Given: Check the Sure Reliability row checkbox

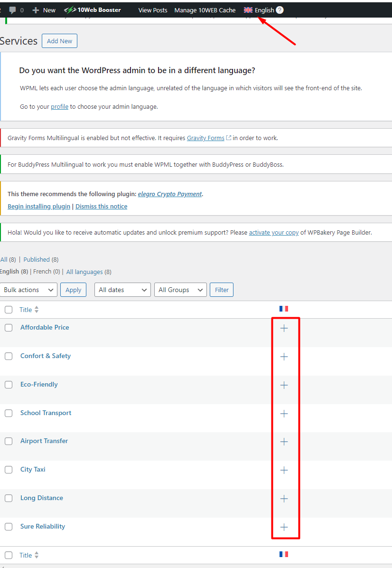Looking at the screenshot, I should pyautogui.click(x=9, y=527).
